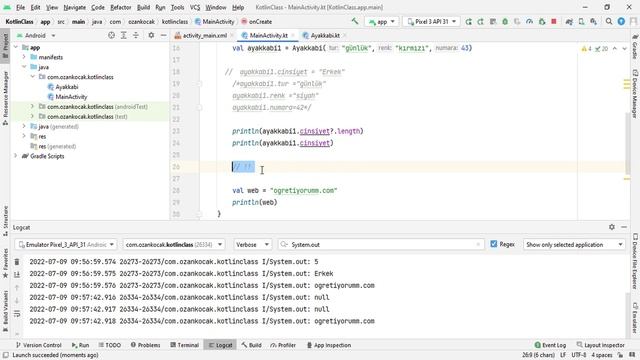
Task: Toggle the Device File Explorer sidebar button
Action: pos(635,261)
